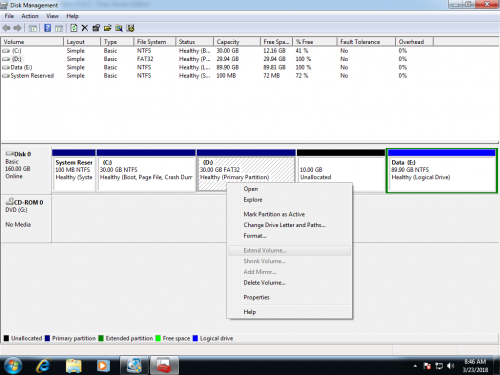Click the FAT32 file system cell
Viewport: 500px width, 375px height.
[145, 59]
